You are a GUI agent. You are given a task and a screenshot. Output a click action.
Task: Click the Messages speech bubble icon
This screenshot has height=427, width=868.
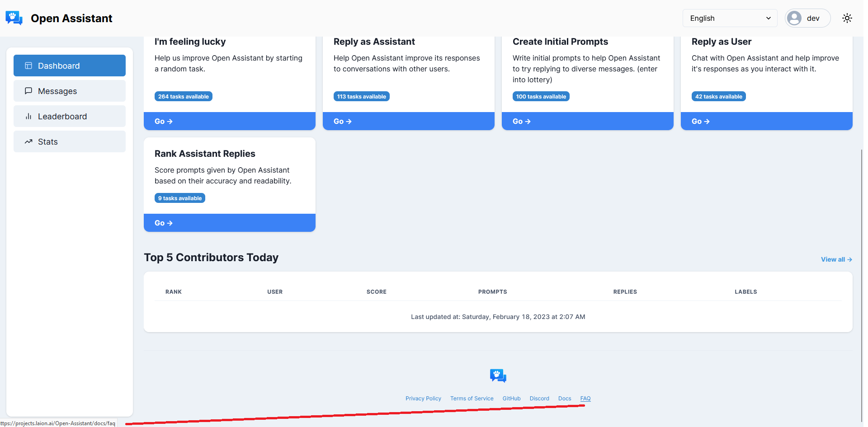coord(28,91)
